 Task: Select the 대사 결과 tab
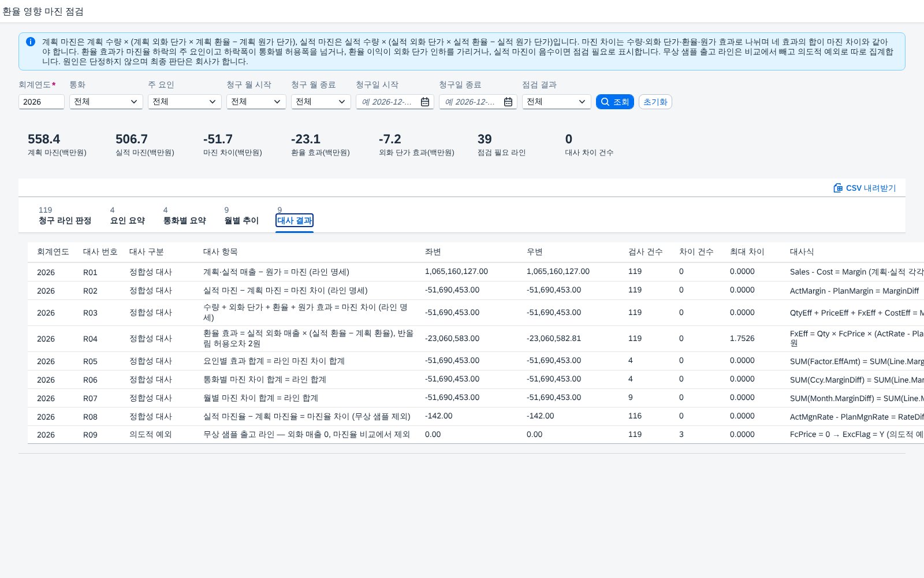tap(295, 220)
